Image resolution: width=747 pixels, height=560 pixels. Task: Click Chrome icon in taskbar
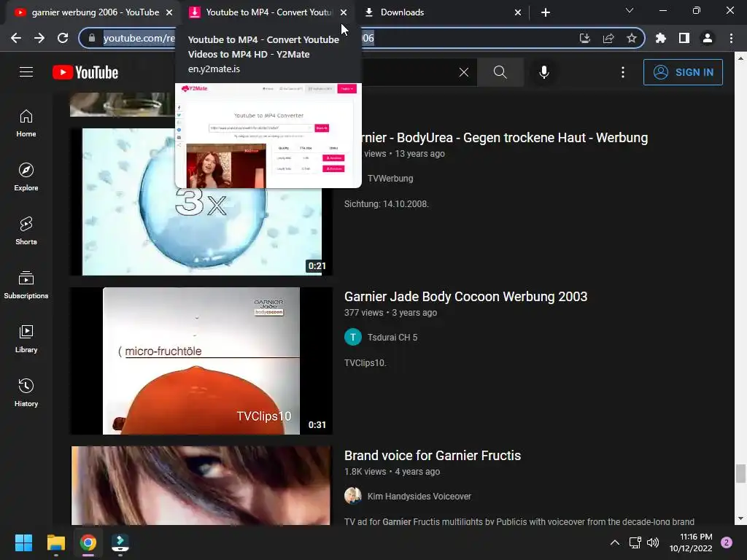(x=88, y=542)
